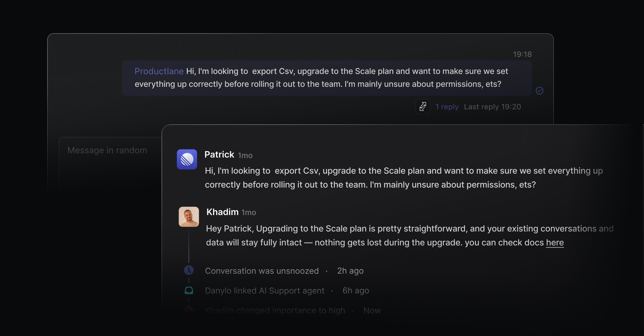Click the clock unsnoozed event icon

(x=189, y=270)
